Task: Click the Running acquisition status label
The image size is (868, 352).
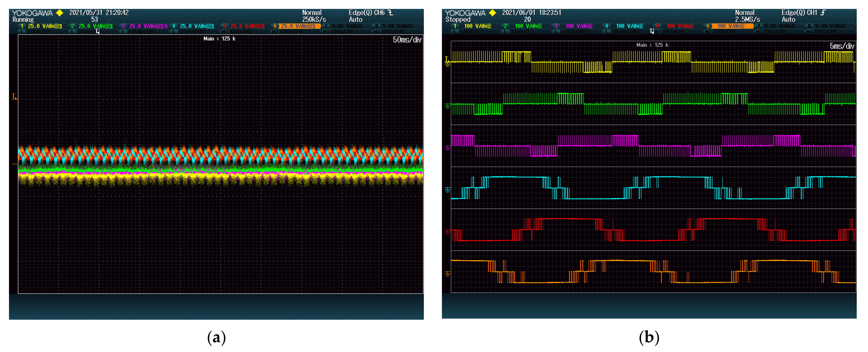Action: pos(23,19)
